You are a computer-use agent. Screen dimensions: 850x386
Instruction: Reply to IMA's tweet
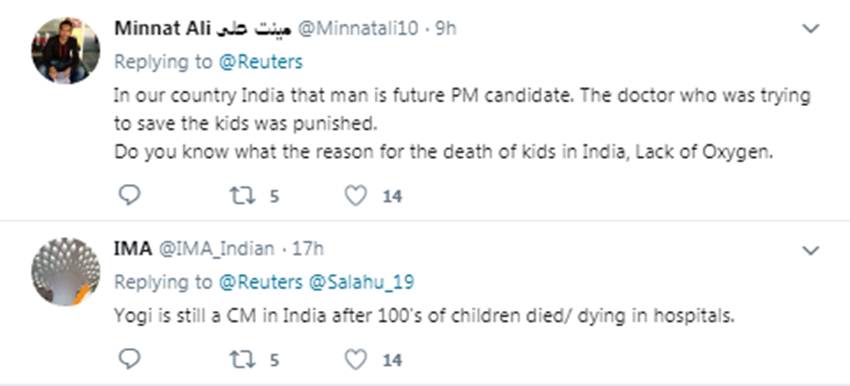pyautogui.click(x=129, y=359)
